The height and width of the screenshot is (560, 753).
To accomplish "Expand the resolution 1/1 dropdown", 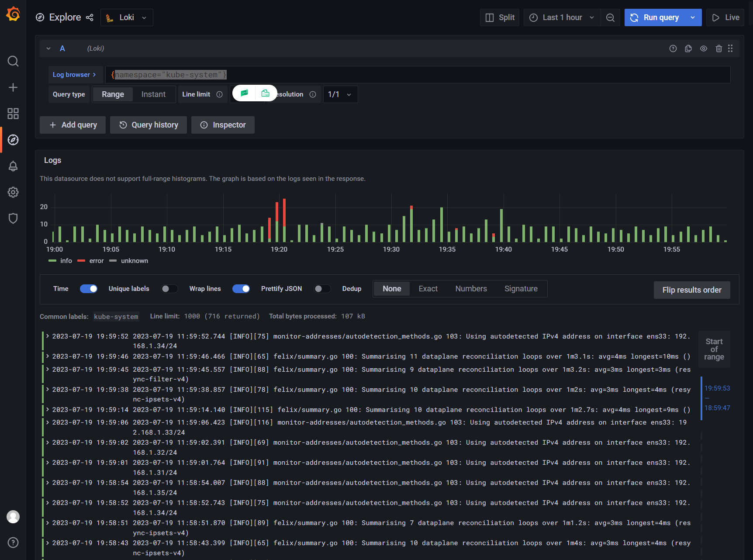I will click(340, 94).
